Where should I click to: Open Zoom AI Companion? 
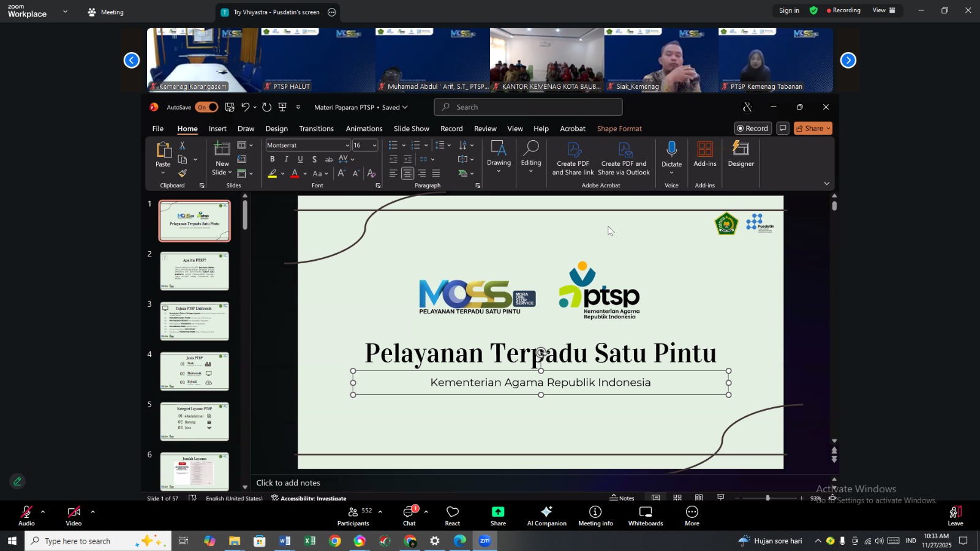[x=546, y=515]
